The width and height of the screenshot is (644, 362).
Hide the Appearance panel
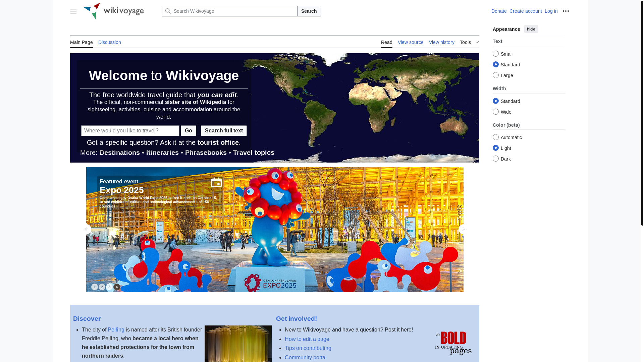[x=531, y=29]
